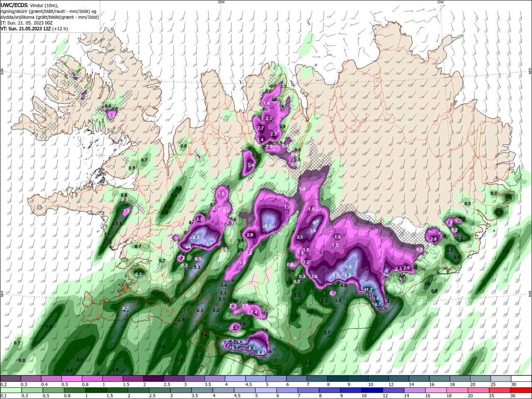Click the 8.4 precipitation value on map
The width and height of the screenshot is (532, 399).
[x=261, y=353]
